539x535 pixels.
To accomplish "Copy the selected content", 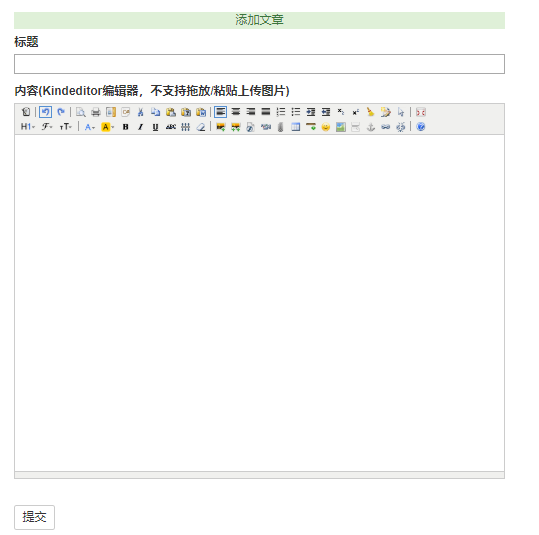I will (156, 112).
